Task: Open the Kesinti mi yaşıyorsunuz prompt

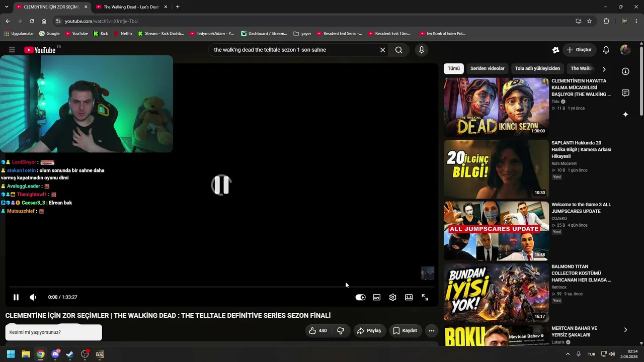Action: [54, 332]
